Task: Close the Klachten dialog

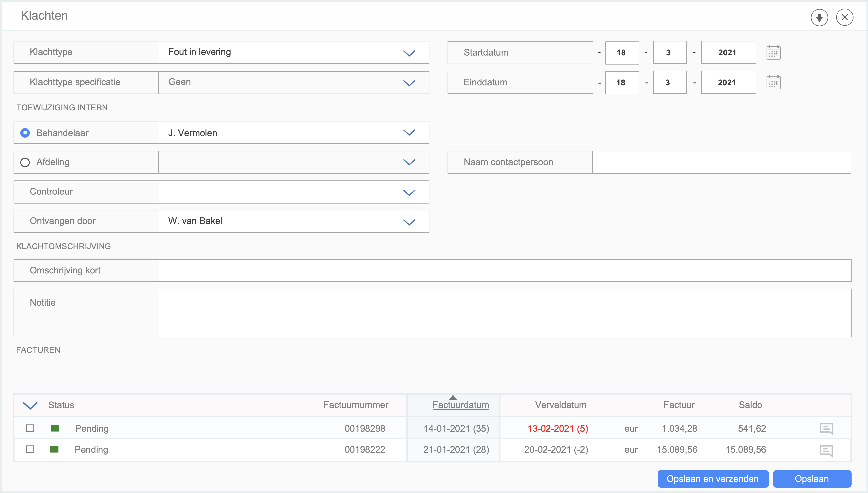Action: [845, 18]
